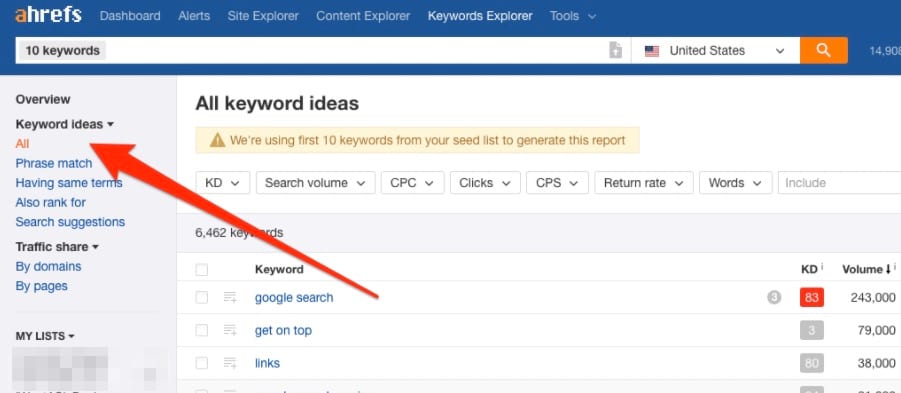Click the warning triangle icon in notice
The image size is (901, 393).
(x=217, y=140)
